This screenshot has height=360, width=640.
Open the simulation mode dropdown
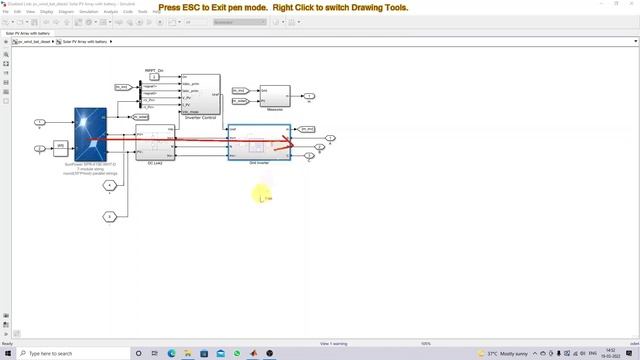click(240, 22)
